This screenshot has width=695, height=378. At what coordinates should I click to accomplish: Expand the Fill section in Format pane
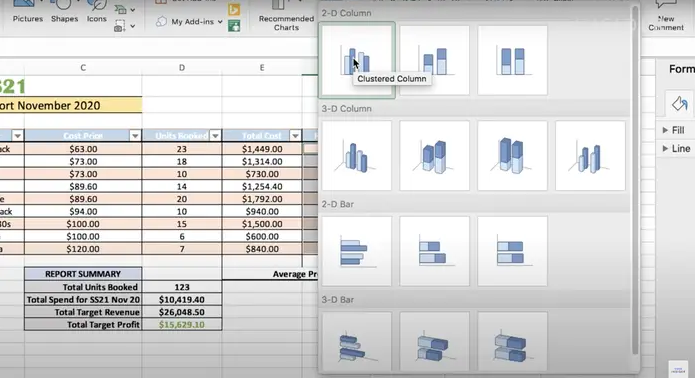coord(673,130)
